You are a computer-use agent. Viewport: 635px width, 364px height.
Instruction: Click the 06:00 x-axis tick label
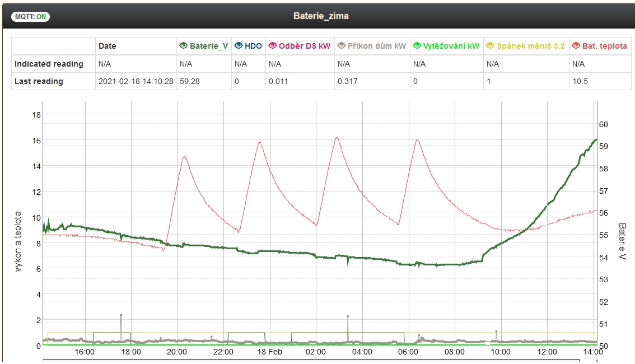408,352
